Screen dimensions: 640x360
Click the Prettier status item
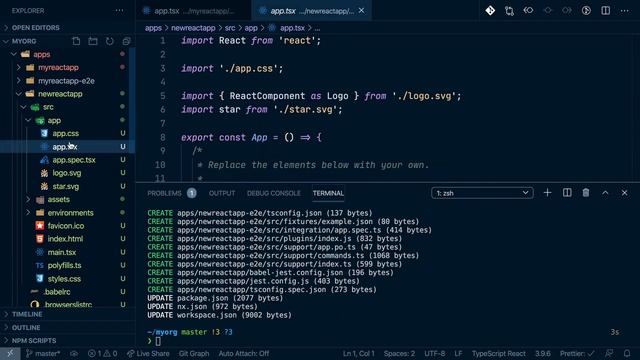[x=577, y=353]
